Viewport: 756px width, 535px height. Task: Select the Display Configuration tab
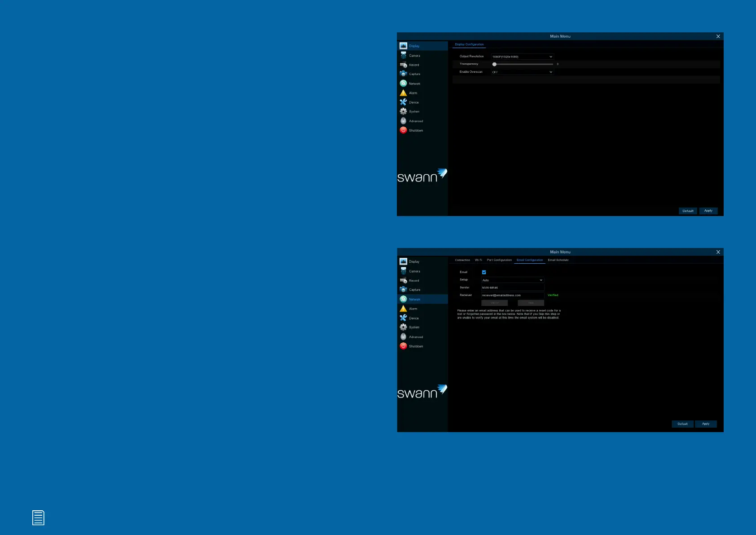(469, 44)
